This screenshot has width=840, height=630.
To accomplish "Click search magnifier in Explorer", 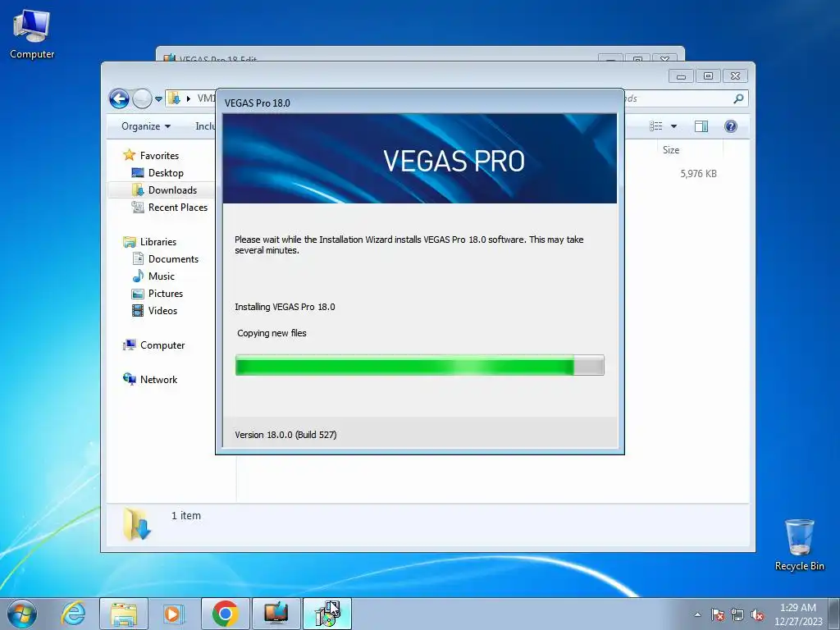I will point(738,98).
